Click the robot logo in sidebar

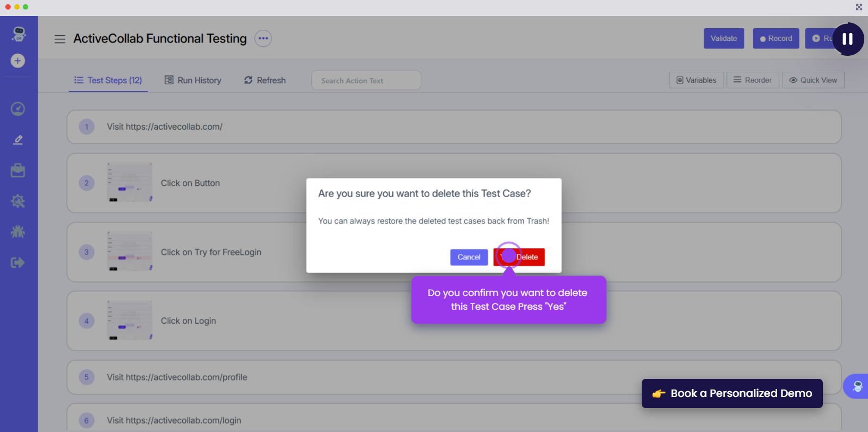(19, 34)
